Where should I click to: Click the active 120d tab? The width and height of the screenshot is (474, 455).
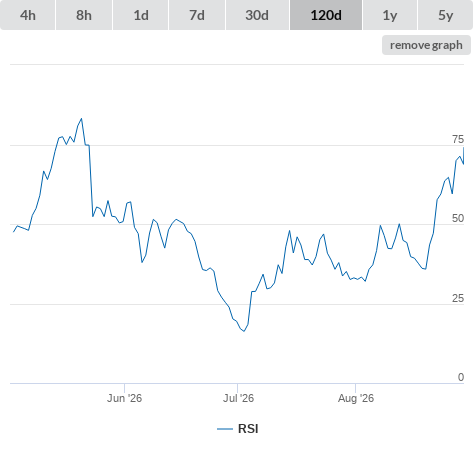point(326,15)
